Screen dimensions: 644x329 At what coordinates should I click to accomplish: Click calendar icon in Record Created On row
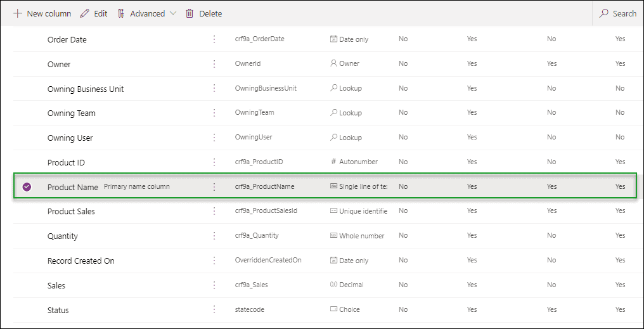pyautogui.click(x=333, y=260)
